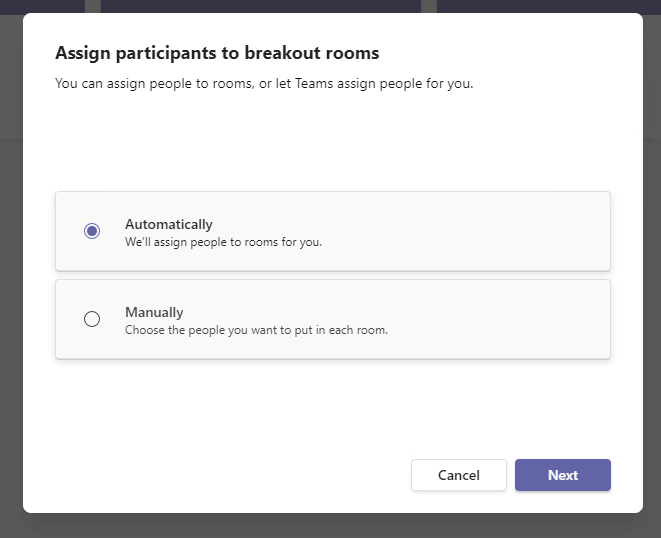This screenshot has height=538, width=661.
Task: Cancel the breakout room assignment
Action: [x=458, y=475]
